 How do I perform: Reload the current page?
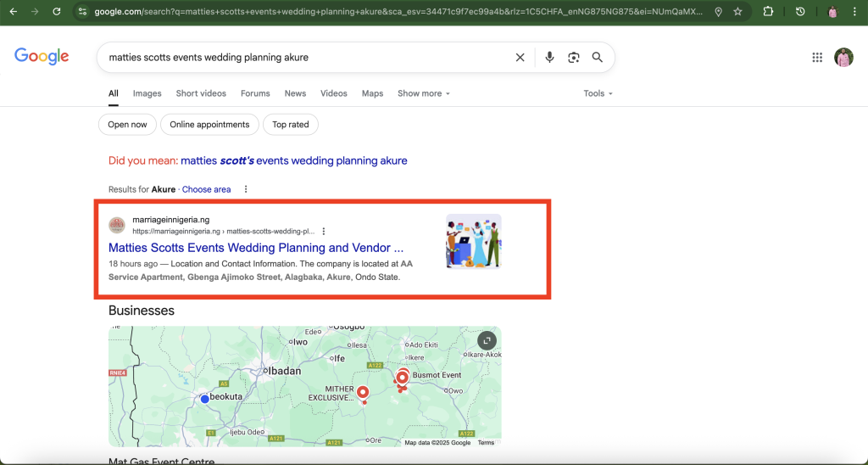[57, 11]
